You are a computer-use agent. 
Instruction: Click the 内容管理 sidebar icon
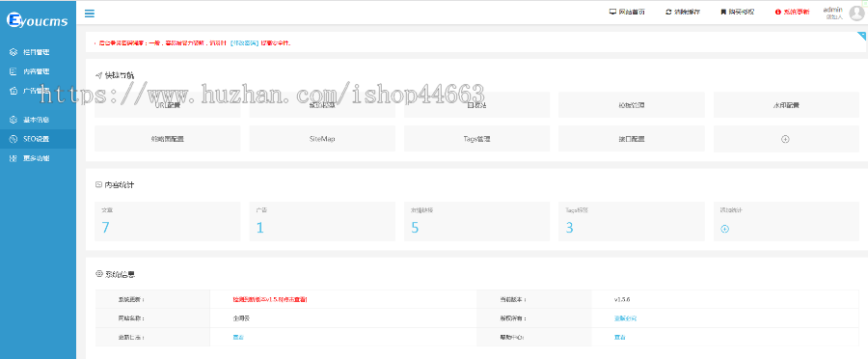(14, 71)
